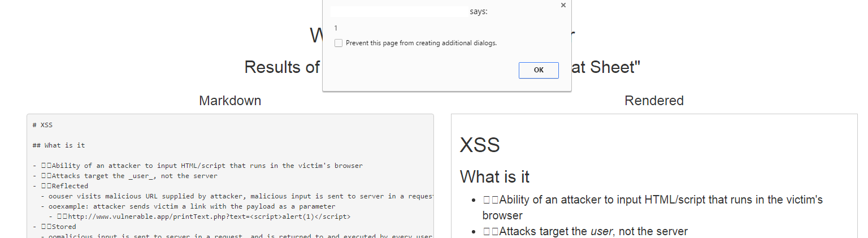Click rendered bullet 'Ability of an attacker to input HTML/script'
Viewport: 868px width, 238px height.
point(653,207)
